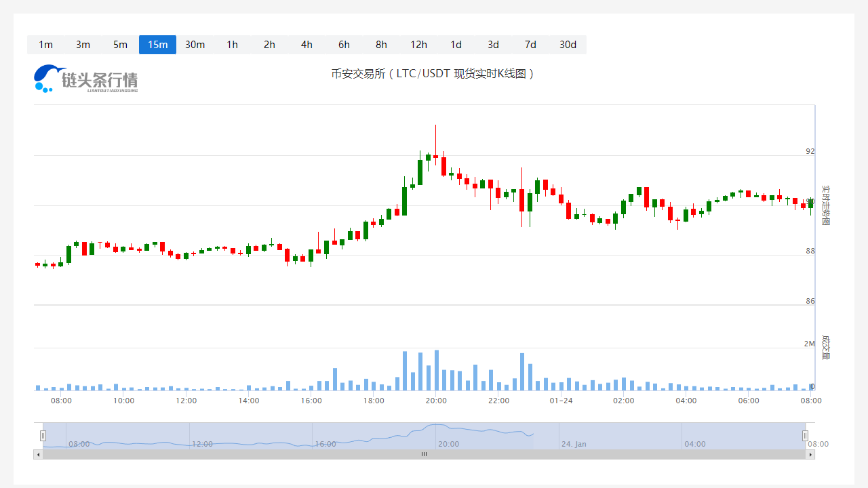
Task: Switch to 30m interval
Action: (x=195, y=45)
